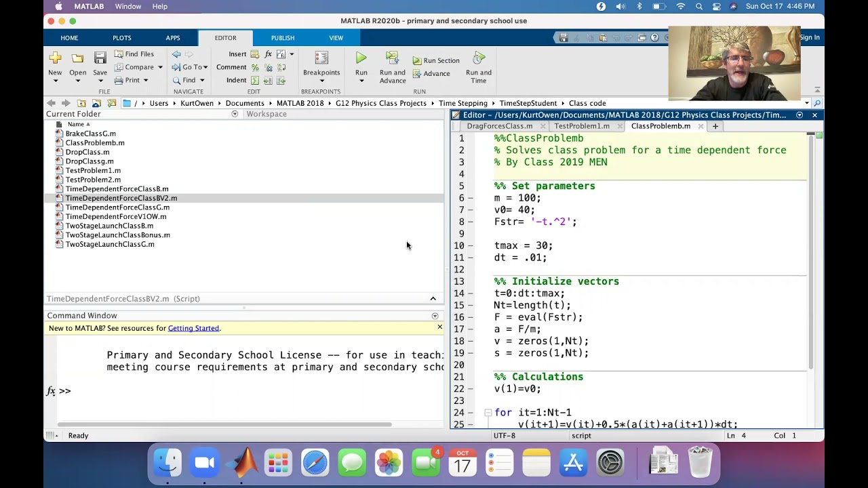
Task: Click the insert function fx icon
Action: 269,54
